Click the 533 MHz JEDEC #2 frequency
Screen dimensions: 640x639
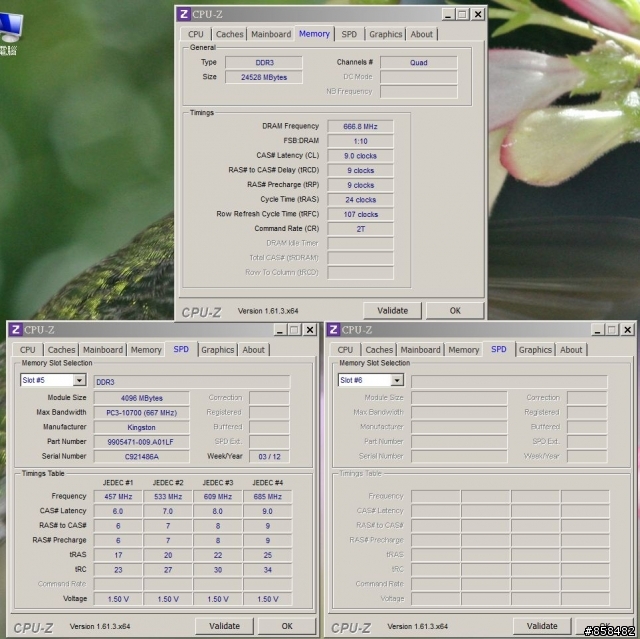pyautogui.click(x=168, y=497)
